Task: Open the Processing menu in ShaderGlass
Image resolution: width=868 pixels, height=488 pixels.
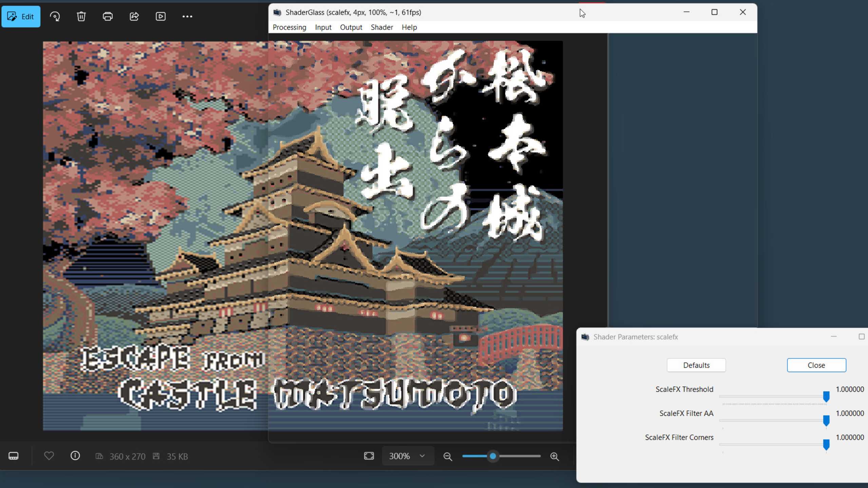Action: (289, 27)
